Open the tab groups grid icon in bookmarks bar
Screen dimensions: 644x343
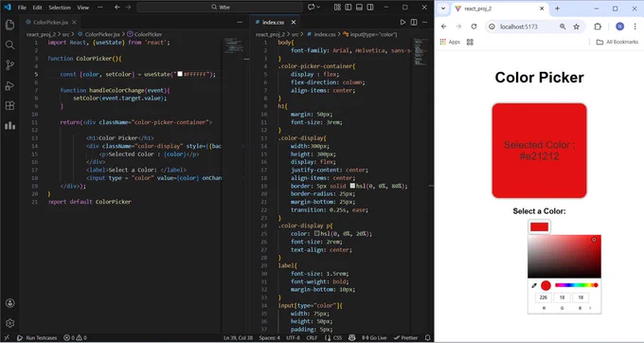pos(470,42)
